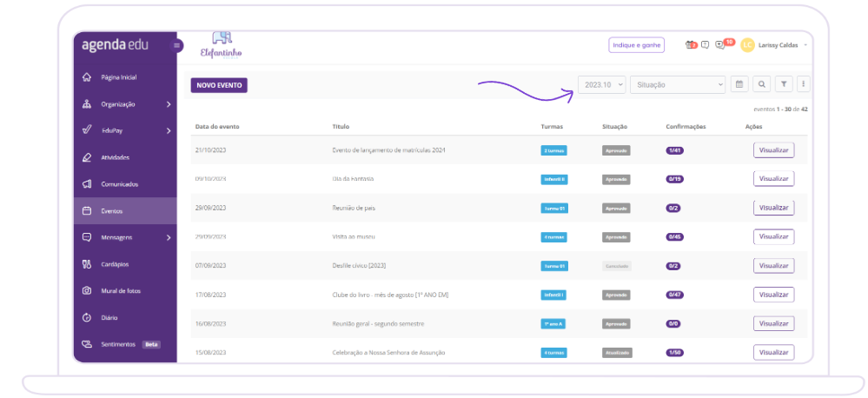Viewport: 868px width, 398px height.
Task: Click the title 'Reunião geral - segundo semestre'
Action: point(378,323)
